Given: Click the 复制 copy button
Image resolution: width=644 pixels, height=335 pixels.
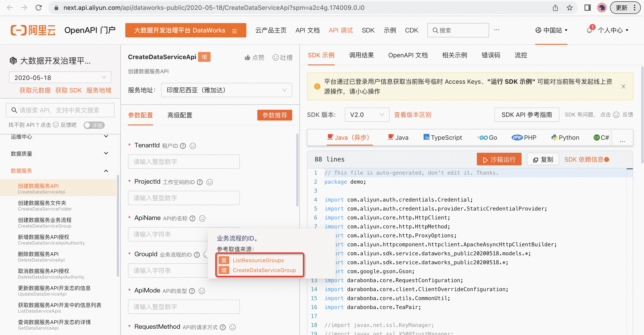Looking at the screenshot, I should point(543,159).
